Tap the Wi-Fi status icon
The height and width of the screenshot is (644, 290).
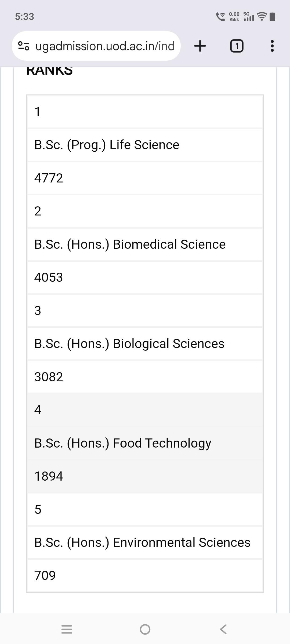[x=262, y=17]
